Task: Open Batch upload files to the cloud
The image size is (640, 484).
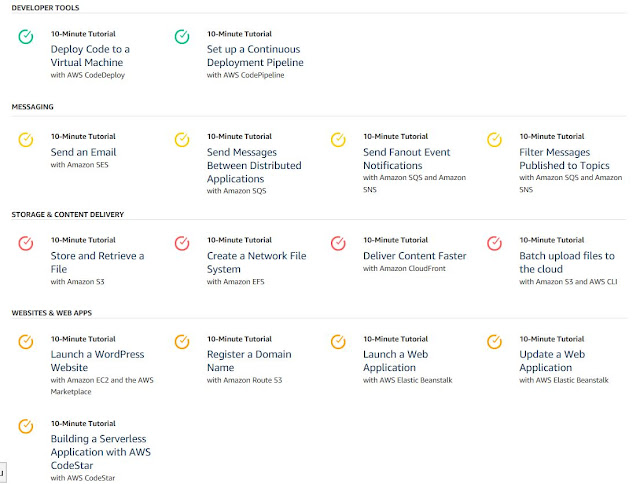Action: (x=567, y=262)
